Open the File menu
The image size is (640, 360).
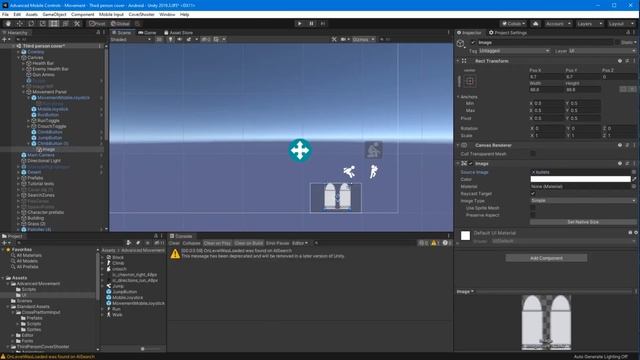(x=5, y=14)
